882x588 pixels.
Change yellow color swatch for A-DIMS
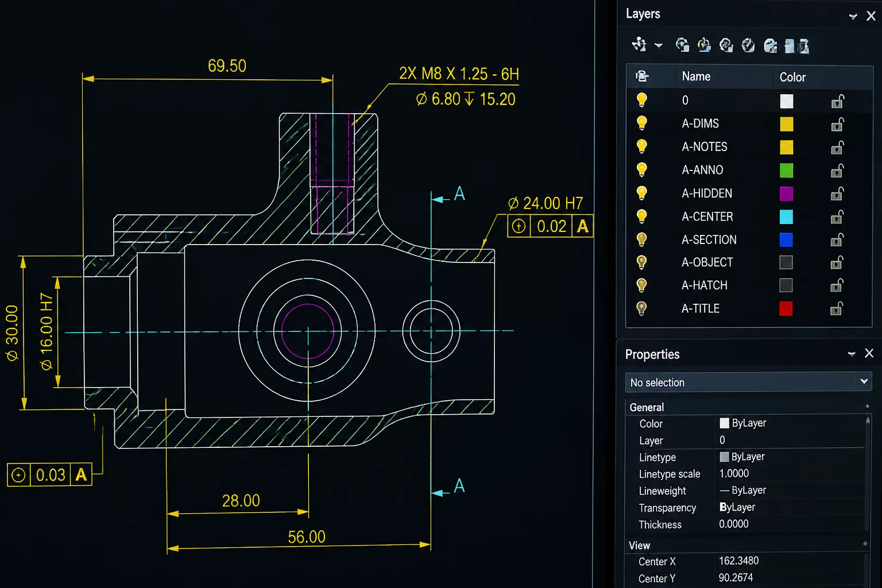tap(787, 124)
